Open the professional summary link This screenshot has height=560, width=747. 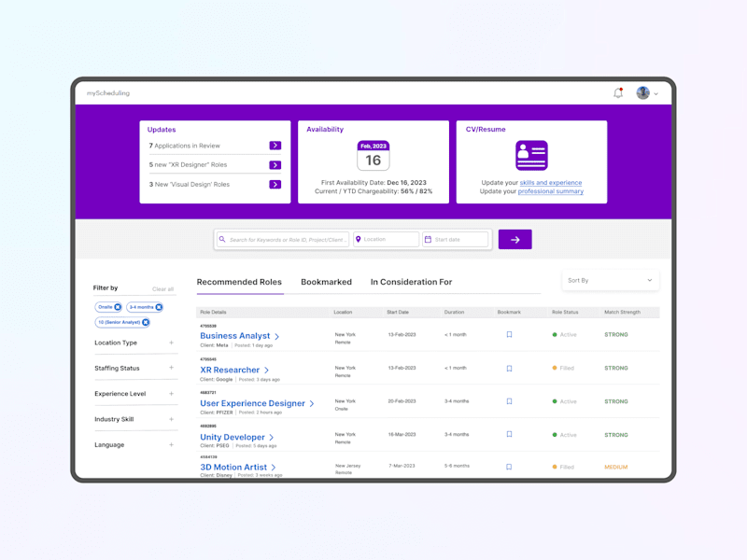(550, 191)
